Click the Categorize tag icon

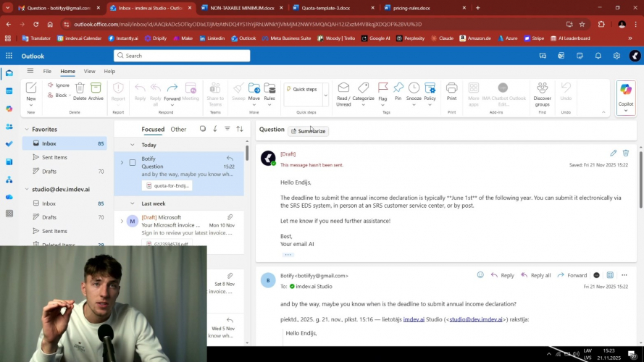tap(363, 88)
